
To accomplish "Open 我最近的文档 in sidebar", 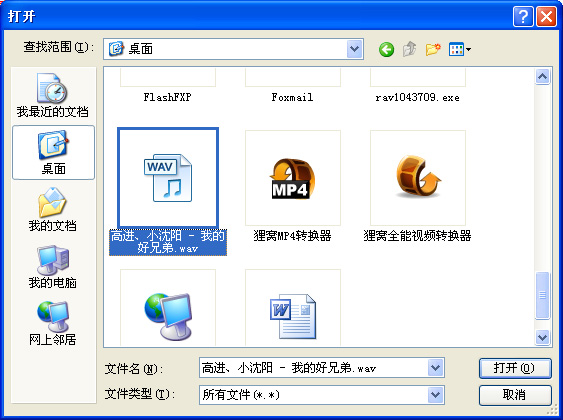I will tap(53, 96).
